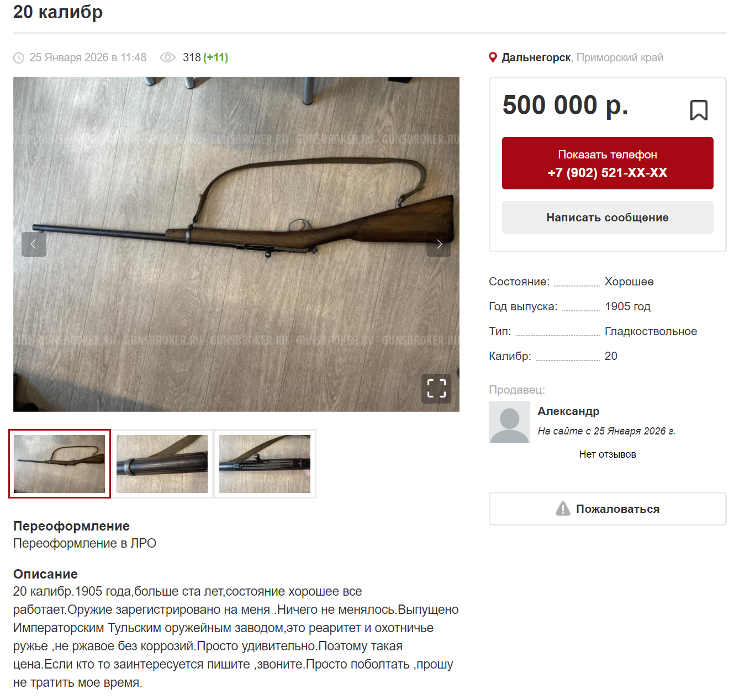Select the third bolt detail thumbnail
The height and width of the screenshot is (700, 734).
(265, 464)
